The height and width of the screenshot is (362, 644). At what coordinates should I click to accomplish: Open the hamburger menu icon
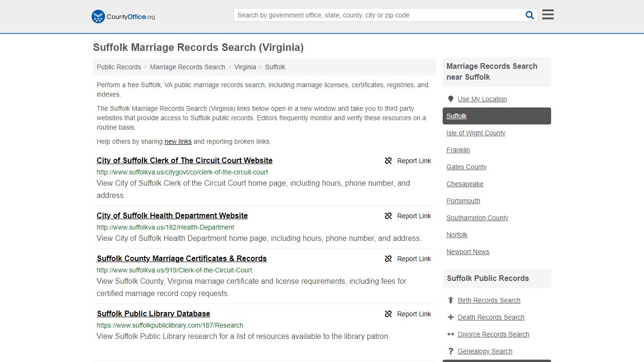pos(548,15)
